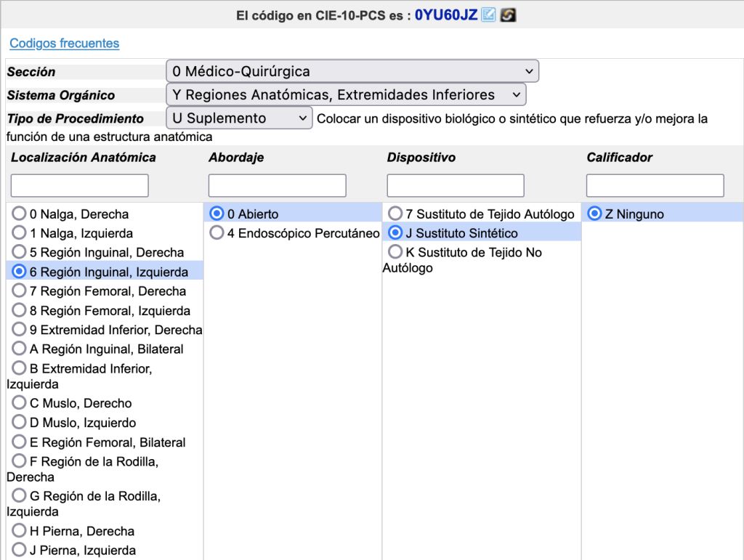The height and width of the screenshot is (560, 744).
Task: Click the 0YU60JZ code text
Action: pos(445,15)
